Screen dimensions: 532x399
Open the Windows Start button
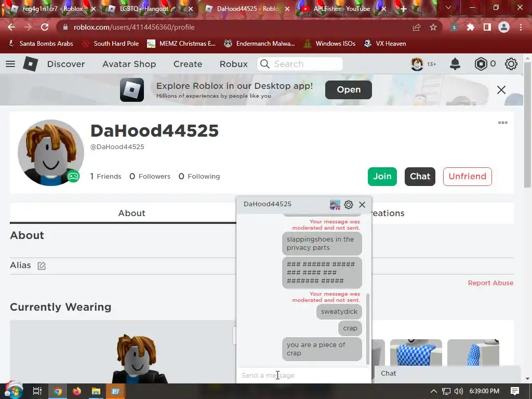pyautogui.click(x=13, y=391)
